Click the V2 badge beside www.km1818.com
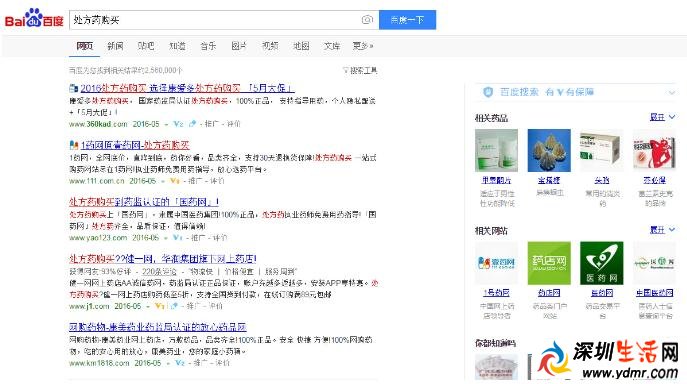Image resolution: width=687 pixels, height=384 pixels. [x=180, y=363]
